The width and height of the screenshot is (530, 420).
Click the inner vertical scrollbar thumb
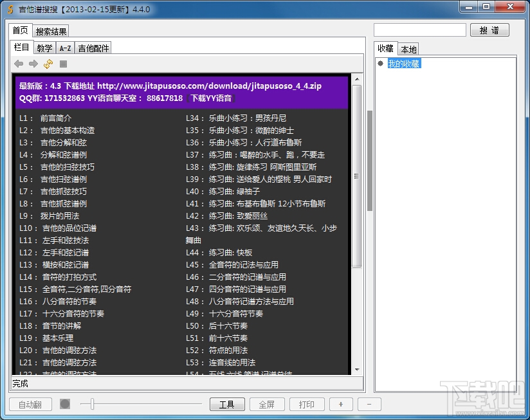357,176
